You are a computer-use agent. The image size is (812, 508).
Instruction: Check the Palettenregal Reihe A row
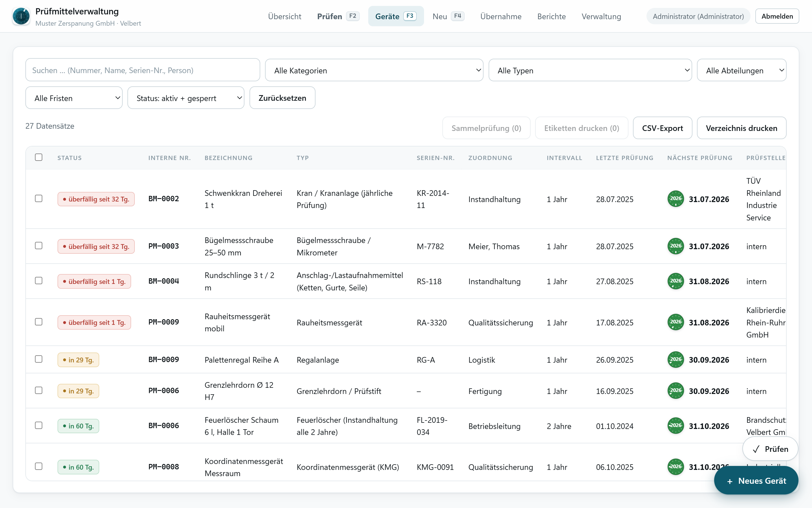(39, 359)
